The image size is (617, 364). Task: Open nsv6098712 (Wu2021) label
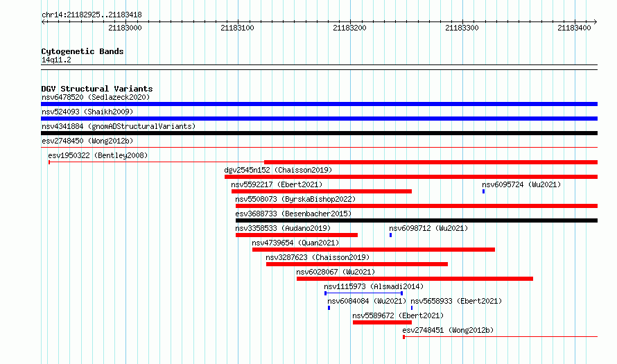428,228
